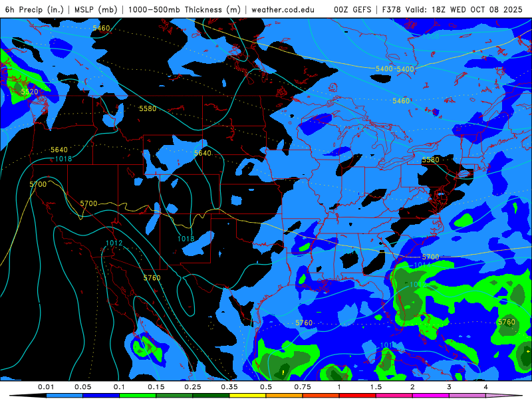
Task: Click the '5640' label off the Oregon coast
Action: tap(59, 150)
